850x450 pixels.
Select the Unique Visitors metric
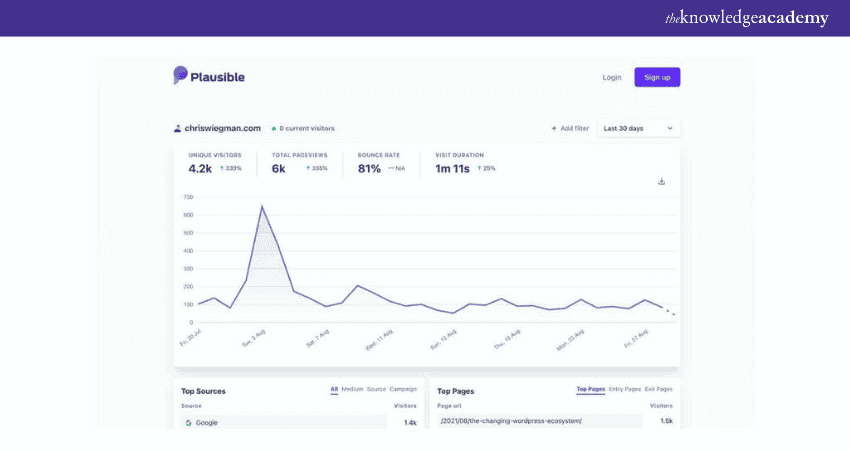tap(215, 163)
